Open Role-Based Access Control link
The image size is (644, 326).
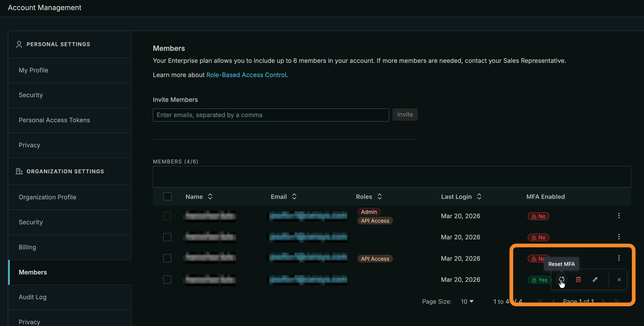[x=246, y=75]
